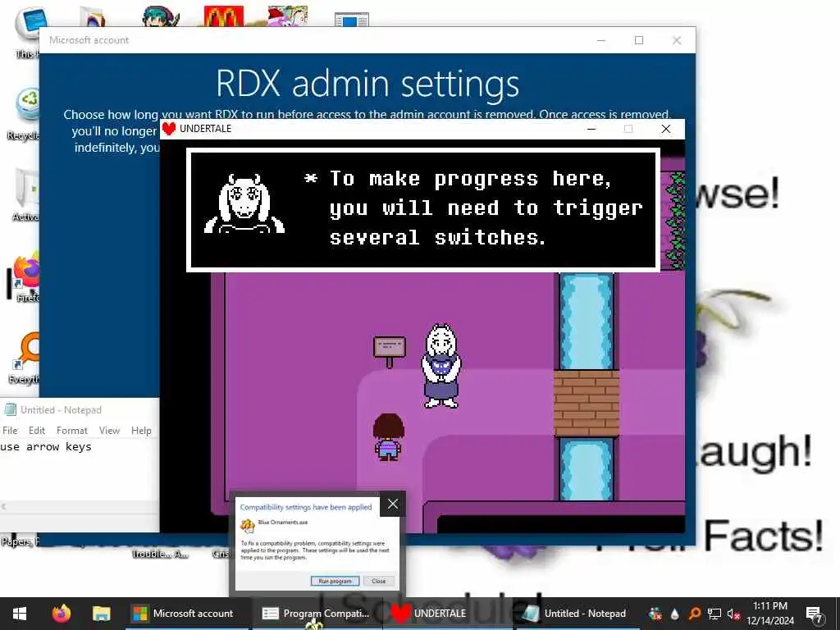Click the orange magnifier tray icon
Viewport: 840px width, 630px height.
click(x=695, y=614)
